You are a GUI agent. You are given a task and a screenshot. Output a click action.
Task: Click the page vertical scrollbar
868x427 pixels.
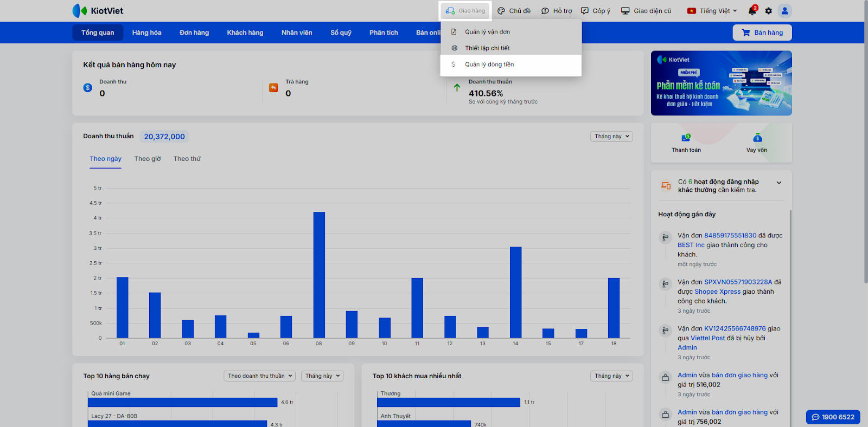(865, 142)
